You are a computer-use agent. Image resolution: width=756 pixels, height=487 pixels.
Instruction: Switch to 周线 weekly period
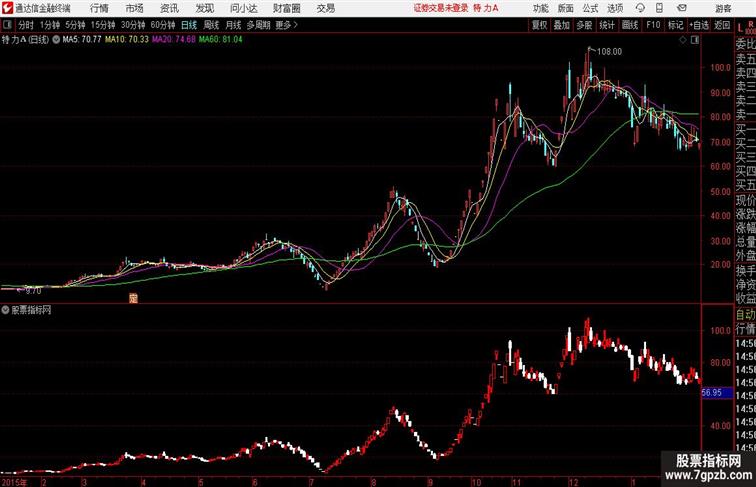click(x=211, y=25)
